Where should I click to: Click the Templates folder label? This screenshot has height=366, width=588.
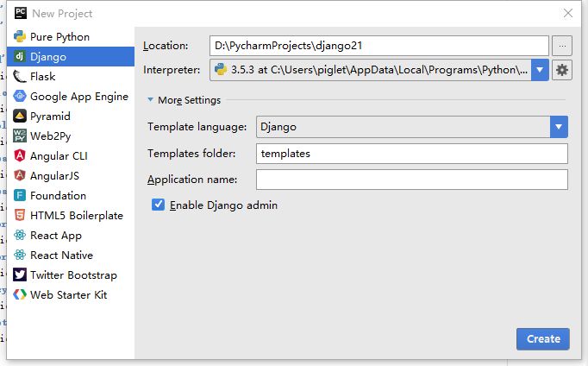[191, 154]
